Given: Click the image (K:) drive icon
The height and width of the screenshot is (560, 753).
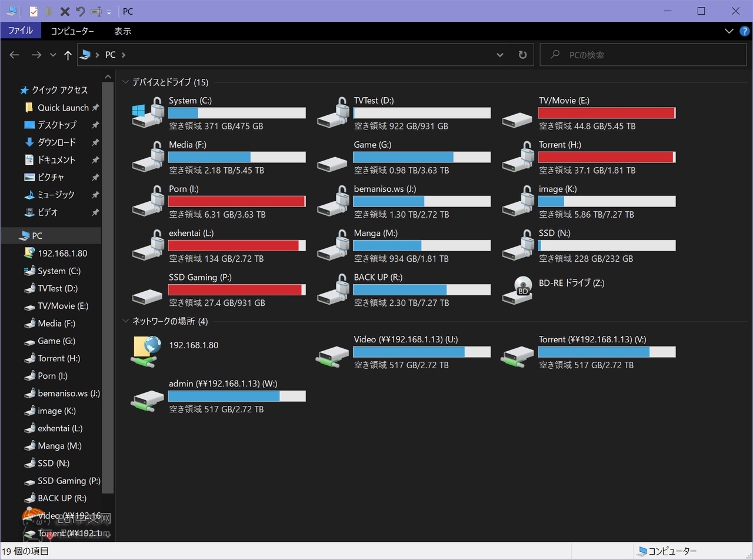Looking at the screenshot, I should point(517,201).
